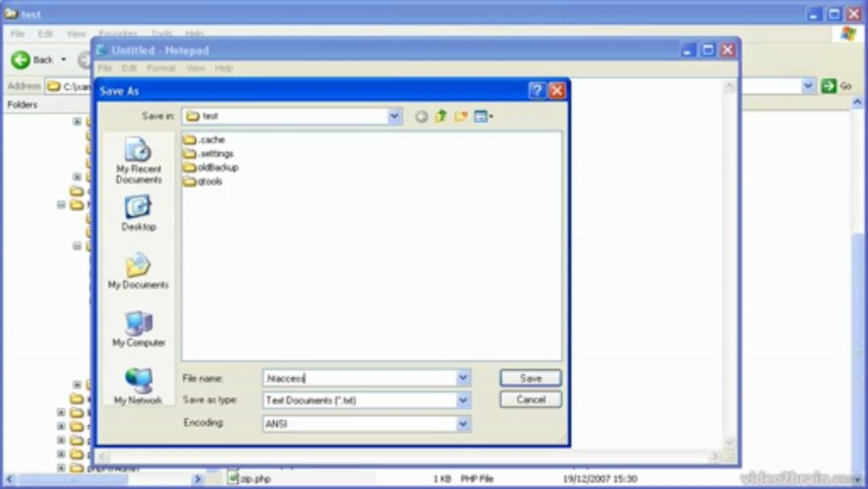This screenshot has height=489, width=868.
Task: Expand the Save as type dropdown
Action: click(x=464, y=400)
